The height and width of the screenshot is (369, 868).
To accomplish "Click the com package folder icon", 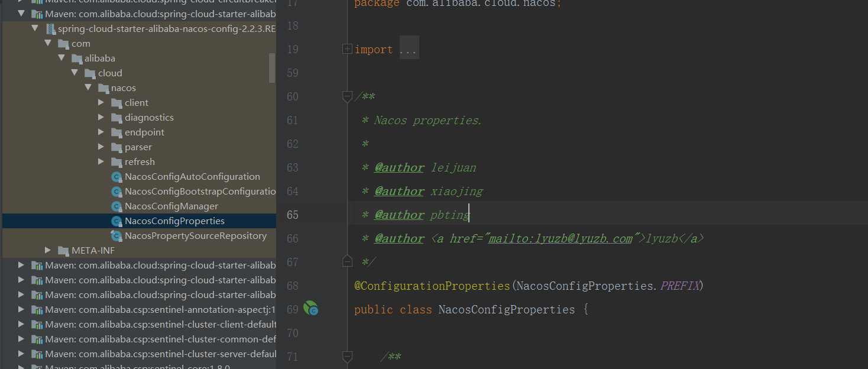I will (63, 44).
